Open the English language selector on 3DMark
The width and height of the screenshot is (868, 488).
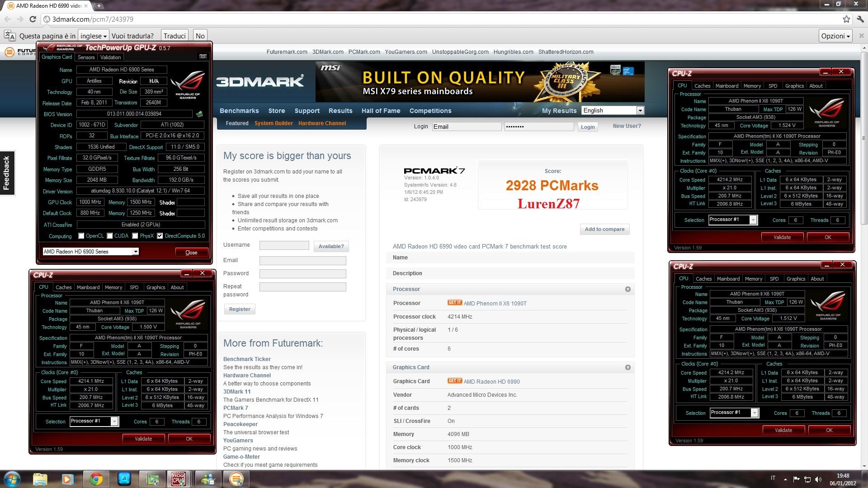(613, 110)
